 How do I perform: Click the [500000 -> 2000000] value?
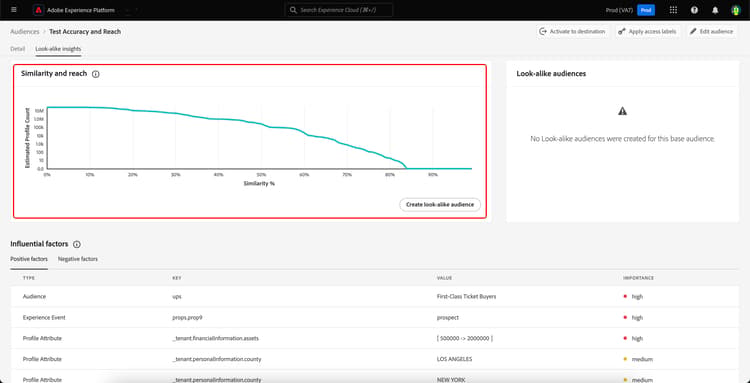(x=465, y=339)
